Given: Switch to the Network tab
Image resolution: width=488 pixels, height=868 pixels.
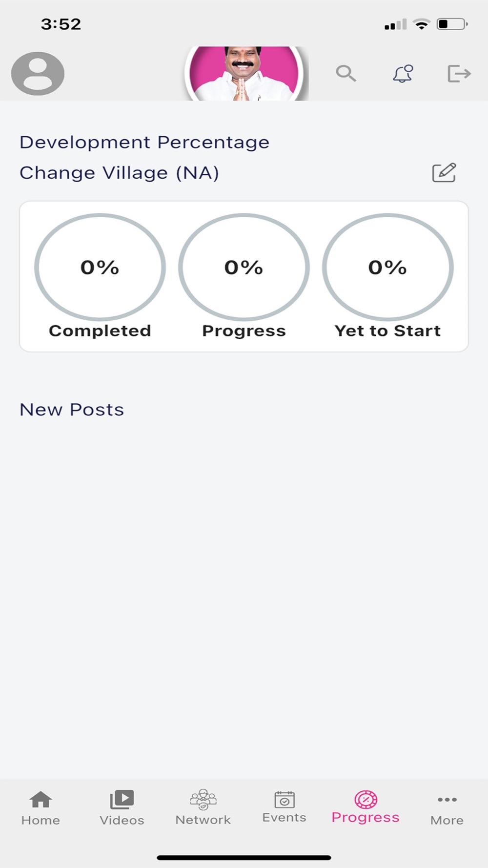Looking at the screenshot, I should click(x=203, y=807).
